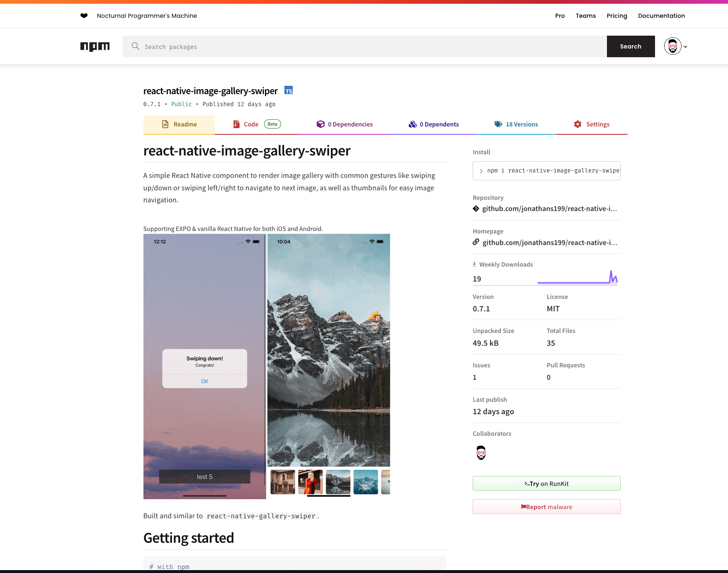Screen dimensions: 728x573
Task: Expand the account dropdown arrow
Action: [x=685, y=47]
